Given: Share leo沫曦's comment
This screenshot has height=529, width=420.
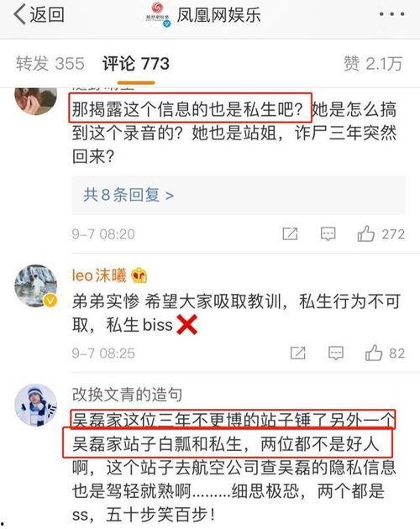Looking at the screenshot, I should pos(298,353).
